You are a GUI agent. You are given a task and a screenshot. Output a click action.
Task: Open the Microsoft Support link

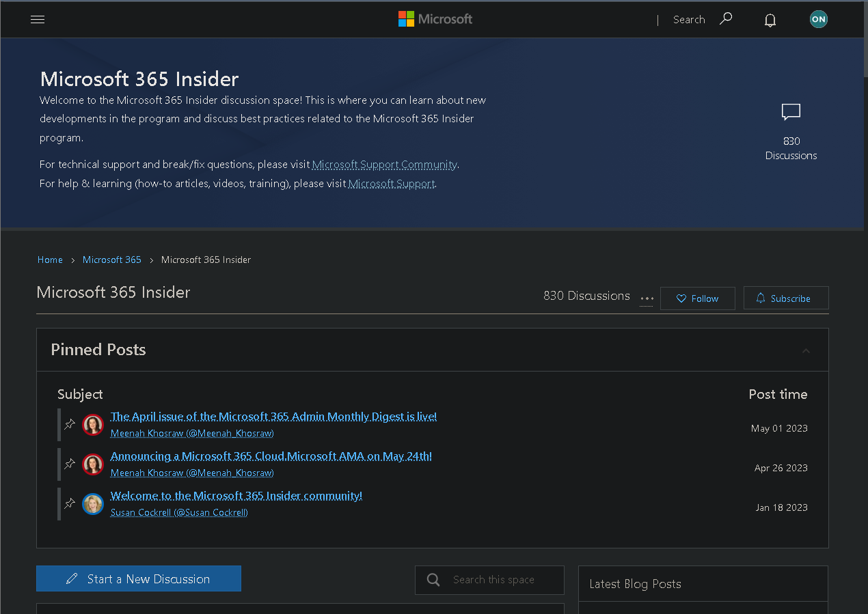tap(392, 184)
